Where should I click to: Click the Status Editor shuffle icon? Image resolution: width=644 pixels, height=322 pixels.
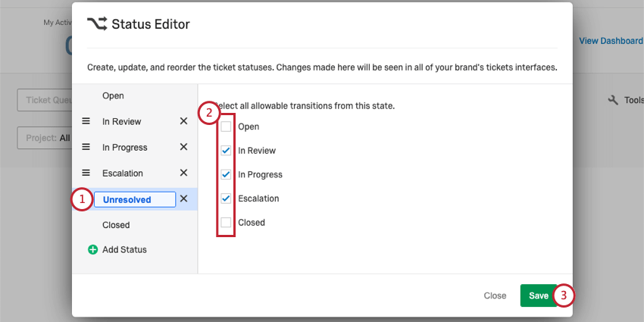point(97,23)
